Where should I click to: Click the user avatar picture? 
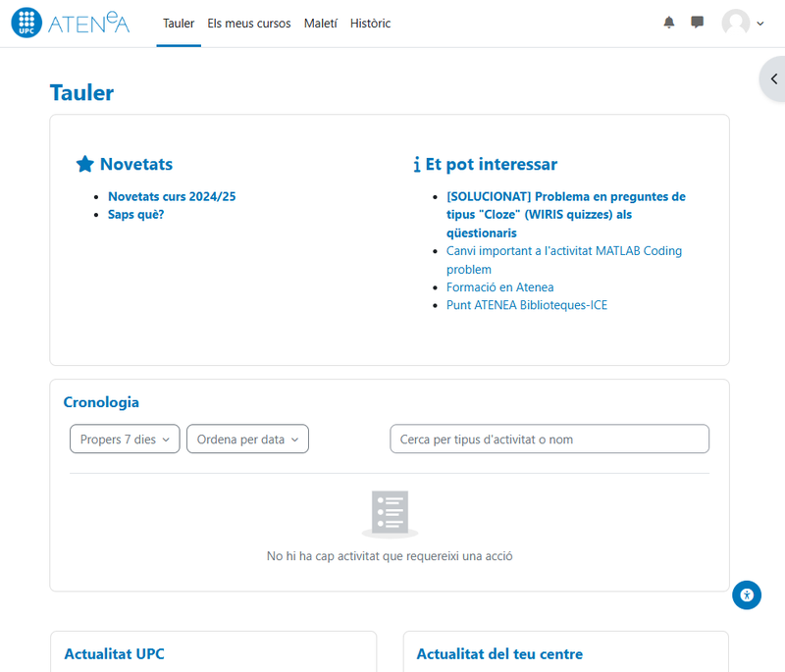735,24
